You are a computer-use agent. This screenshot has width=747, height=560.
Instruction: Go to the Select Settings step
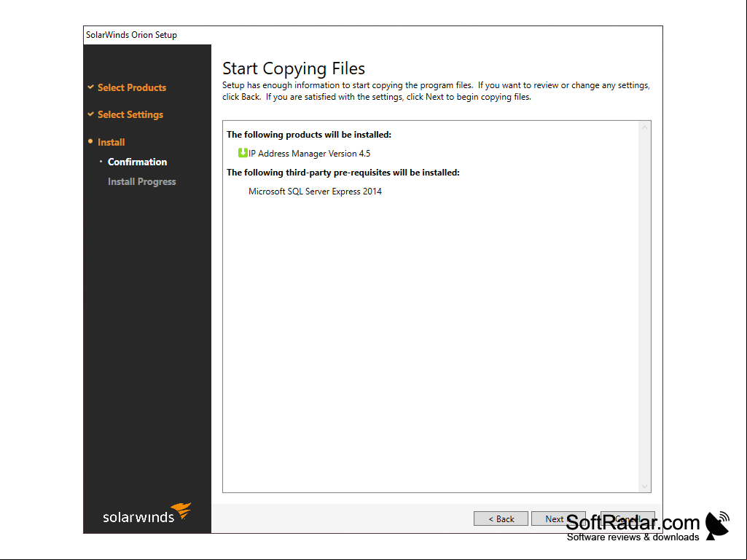[130, 115]
